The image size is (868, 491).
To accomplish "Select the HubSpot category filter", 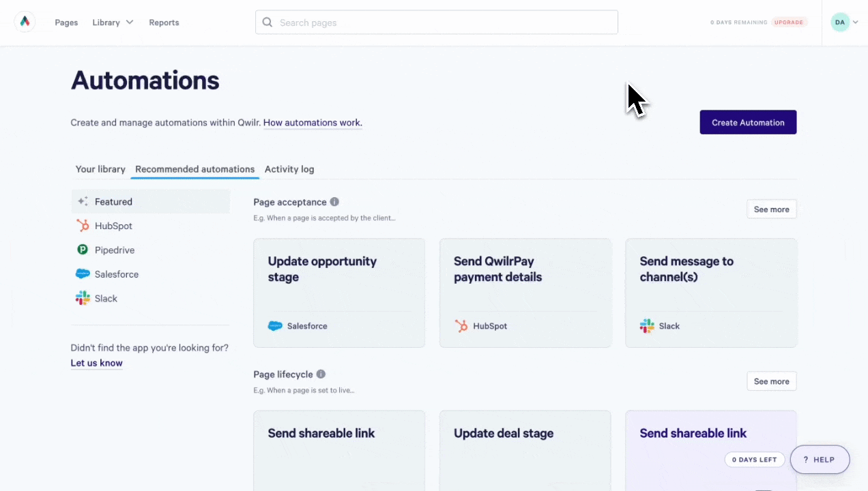I will pyautogui.click(x=113, y=226).
